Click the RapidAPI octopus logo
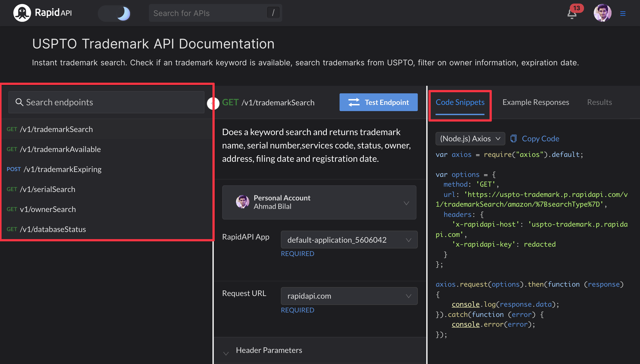 click(22, 13)
